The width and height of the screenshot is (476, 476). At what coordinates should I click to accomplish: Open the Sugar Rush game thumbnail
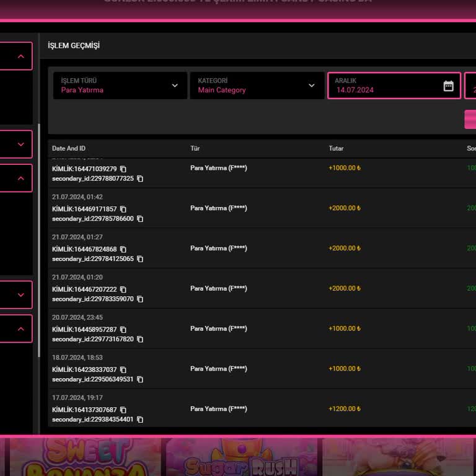click(242, 457)
